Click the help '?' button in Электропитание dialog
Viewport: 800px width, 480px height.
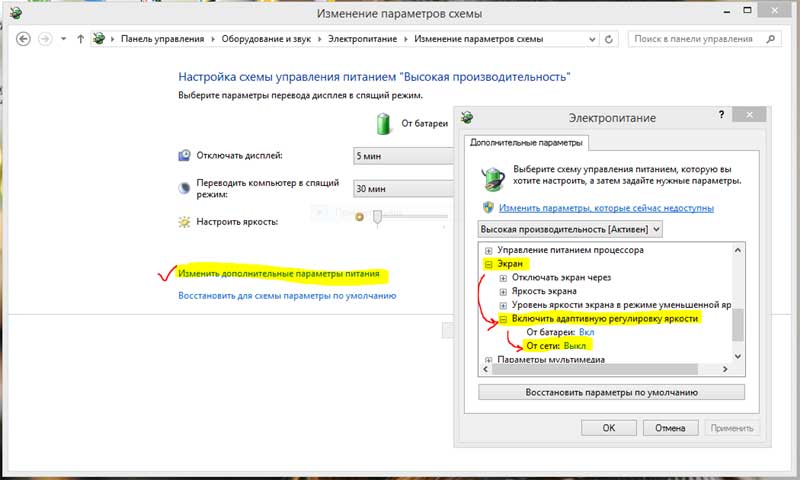[x=721, y=114]
